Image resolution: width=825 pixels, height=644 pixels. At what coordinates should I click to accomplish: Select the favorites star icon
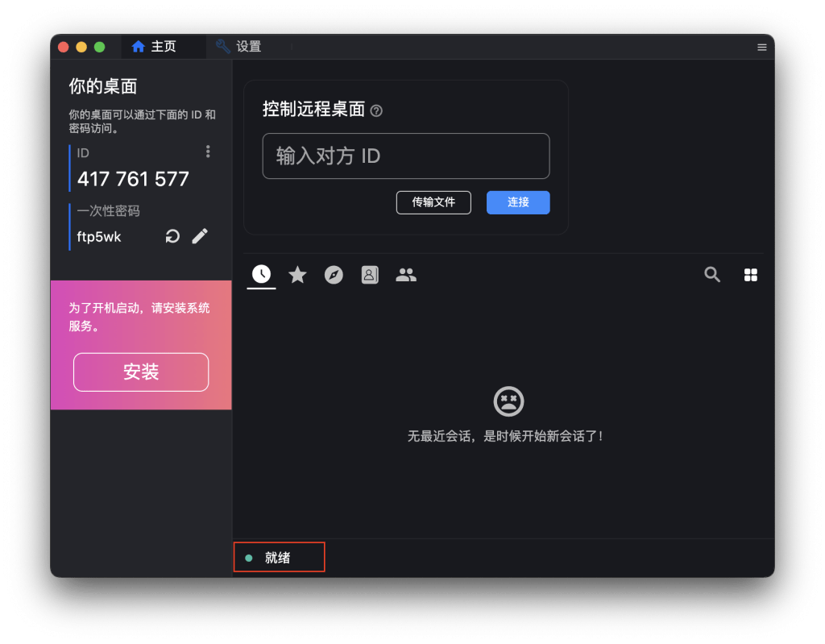point(297,274)
